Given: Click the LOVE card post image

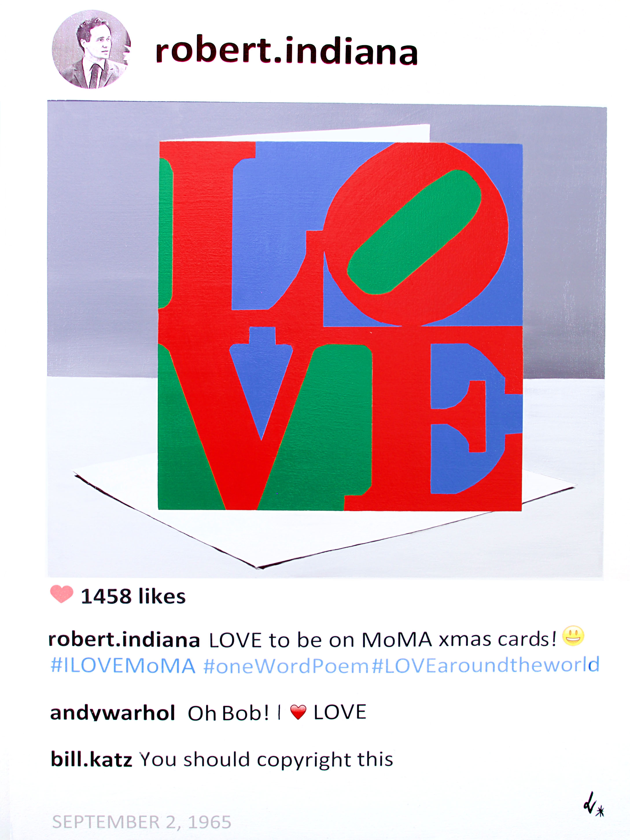Looking at the screenshot, I should pos(326,339).
